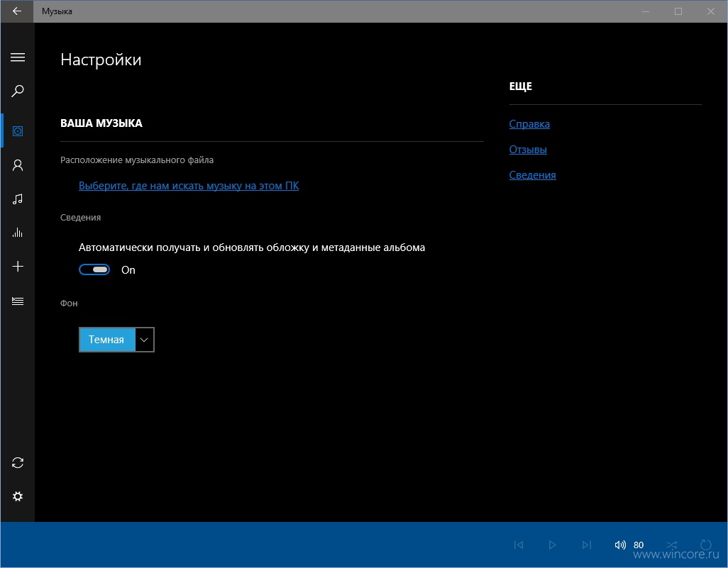Open the Отзывы feedback link
This screenshot has height=568, width=728.
(528, 150)
